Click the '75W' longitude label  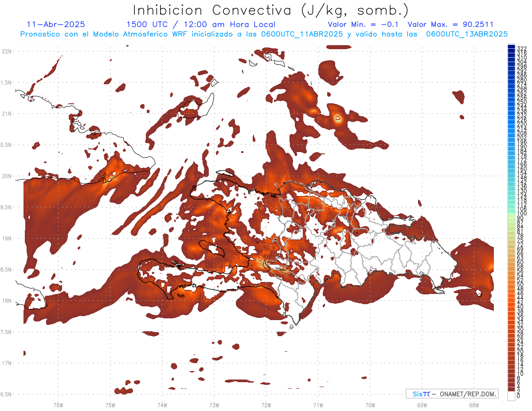[x=110, y=405]
